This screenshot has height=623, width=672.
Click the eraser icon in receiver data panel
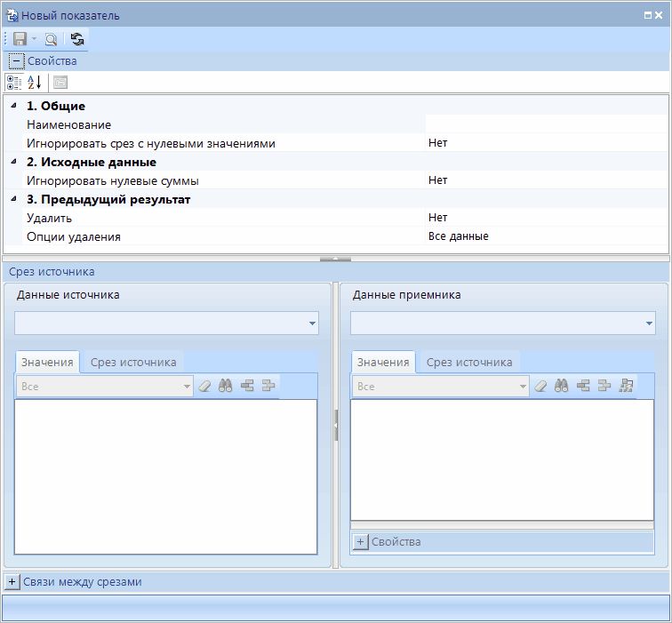541,387
